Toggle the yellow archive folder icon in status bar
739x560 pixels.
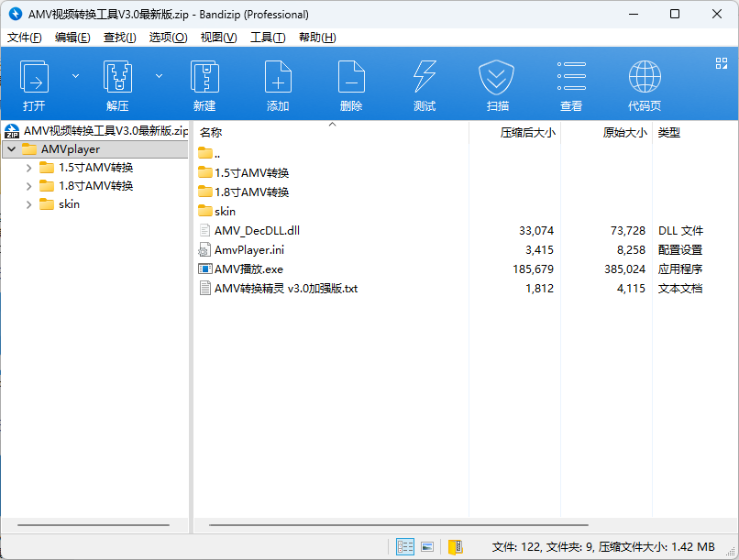(456, 546)
